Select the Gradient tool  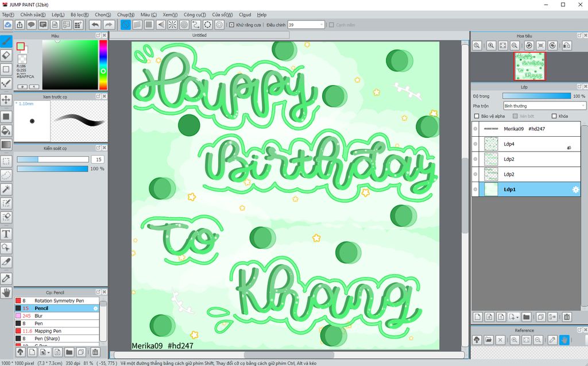tap(6, 145)
